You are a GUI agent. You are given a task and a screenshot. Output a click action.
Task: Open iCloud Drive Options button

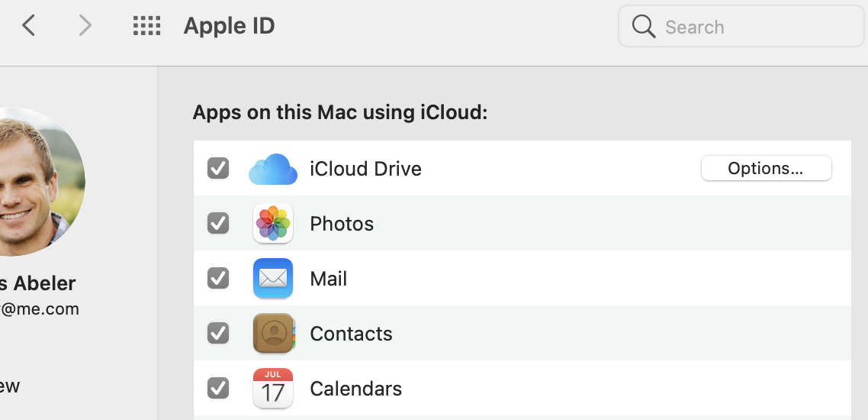tap(766, 169)
